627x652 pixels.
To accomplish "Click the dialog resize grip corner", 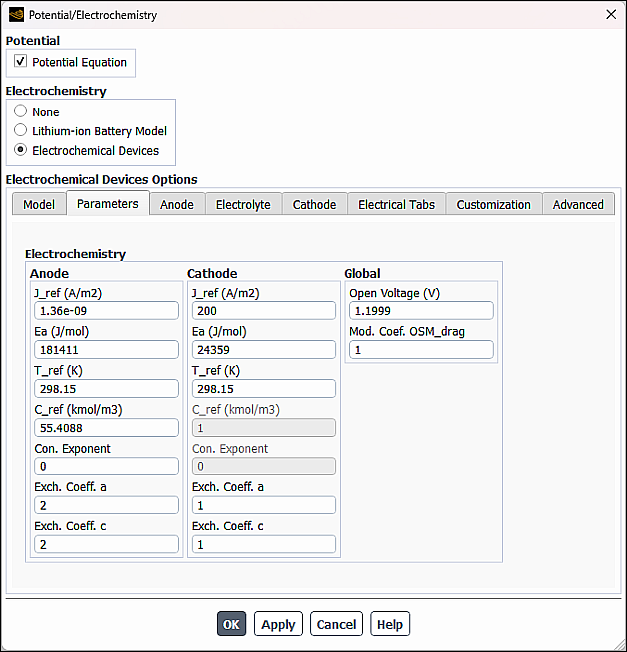I will (x=620, y=646).
